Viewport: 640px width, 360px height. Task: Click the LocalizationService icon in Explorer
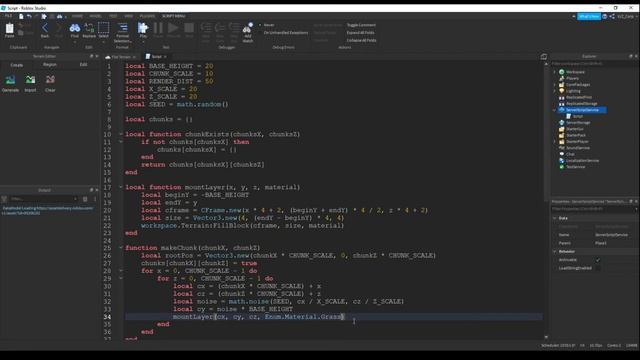pyautogui.click(x=562, y=160)
